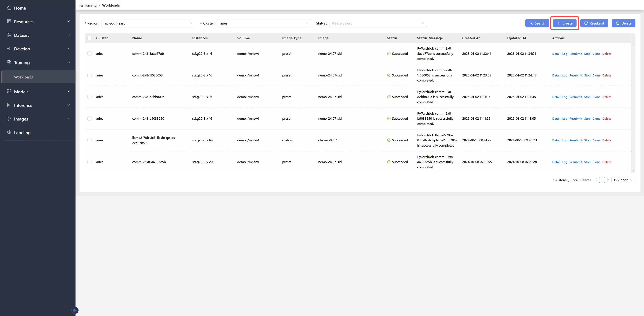Select page 1 in pagination

[602, 180]
